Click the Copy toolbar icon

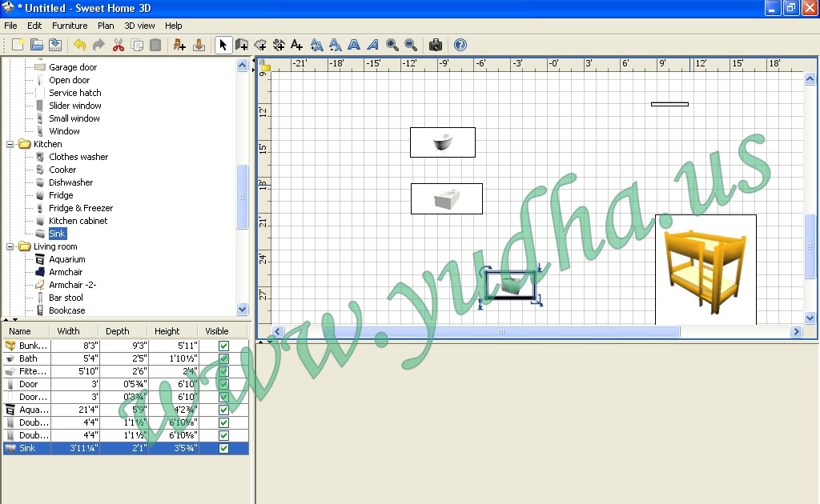click(x=137, y=45)
